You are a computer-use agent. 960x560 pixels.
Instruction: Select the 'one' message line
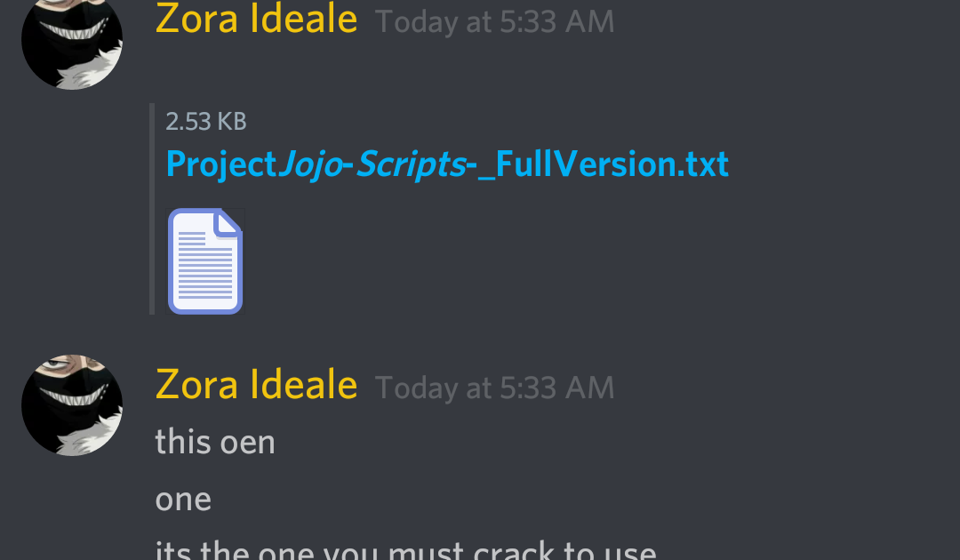coord(184,500)
